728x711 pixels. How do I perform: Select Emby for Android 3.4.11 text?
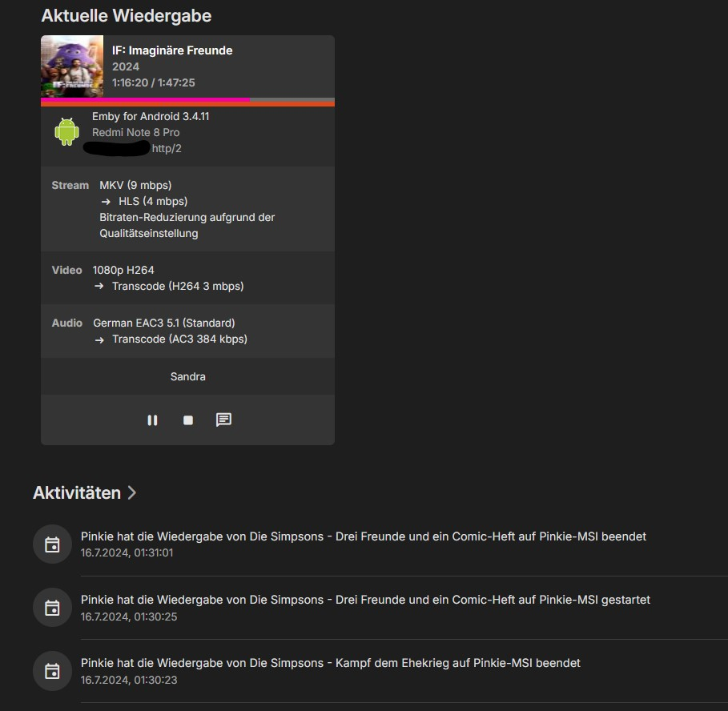[x=151, y=116]
